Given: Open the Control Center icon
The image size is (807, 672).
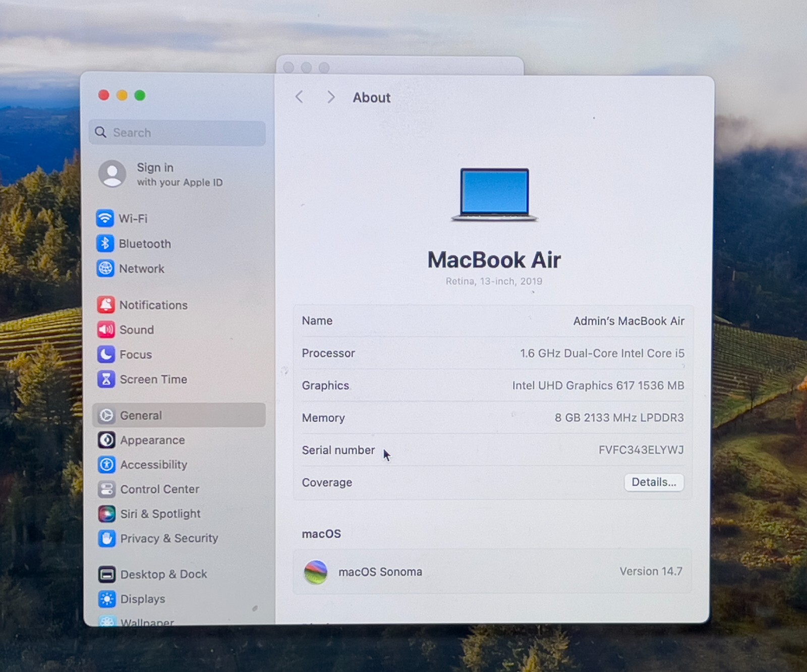Looking at the screenshot, I should [106, 489].
